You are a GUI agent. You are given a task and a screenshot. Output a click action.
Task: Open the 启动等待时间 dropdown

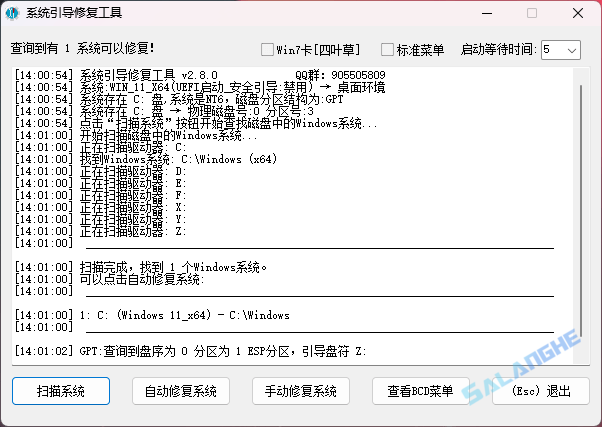[x=561, y=50]
